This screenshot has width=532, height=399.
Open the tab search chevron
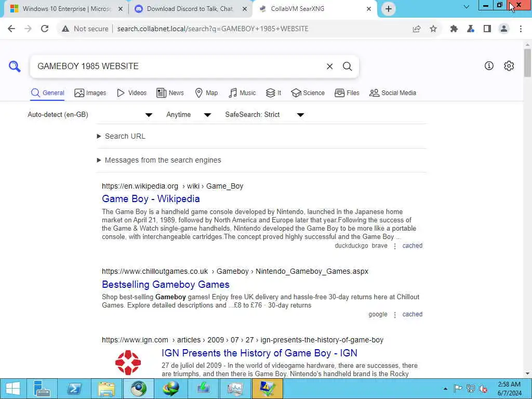[467, 7]
